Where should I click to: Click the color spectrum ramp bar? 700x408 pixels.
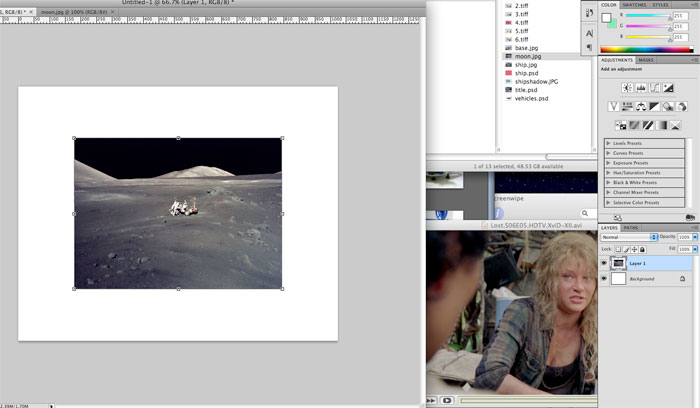(x=646, y=48)
